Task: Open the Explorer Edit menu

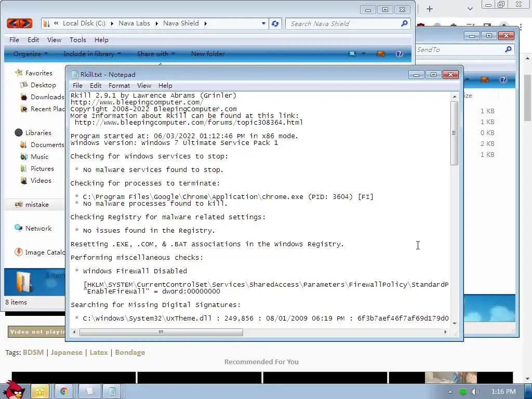Action: click(x=33, y=39)
